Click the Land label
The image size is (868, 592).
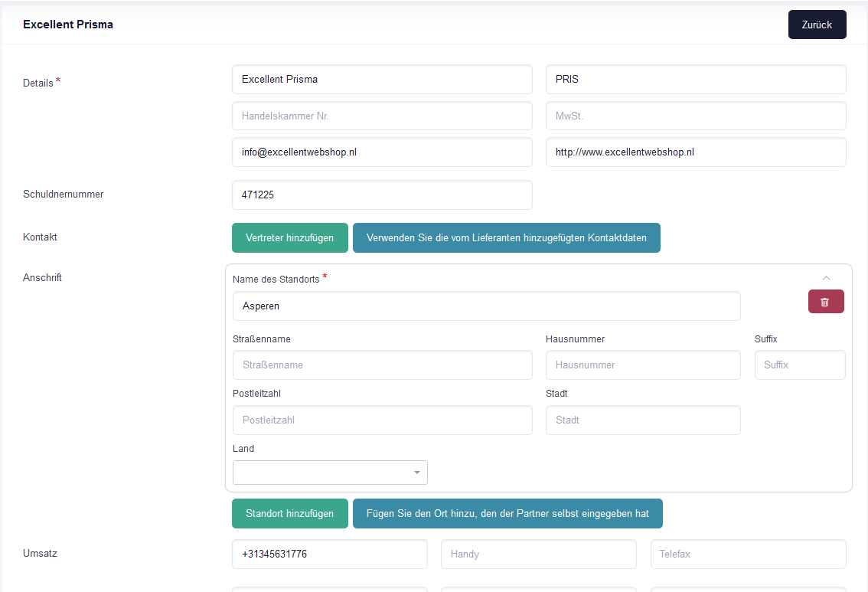(243, 449)
